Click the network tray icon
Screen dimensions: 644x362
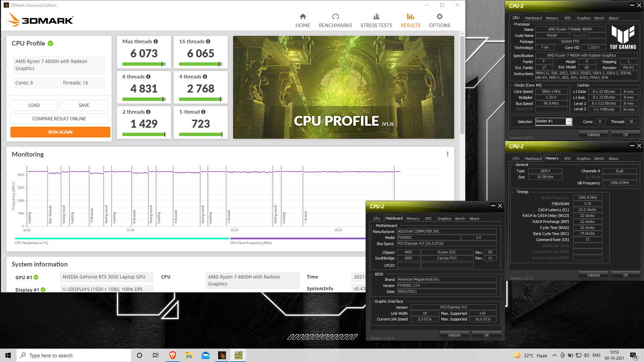tap(578, 355)
